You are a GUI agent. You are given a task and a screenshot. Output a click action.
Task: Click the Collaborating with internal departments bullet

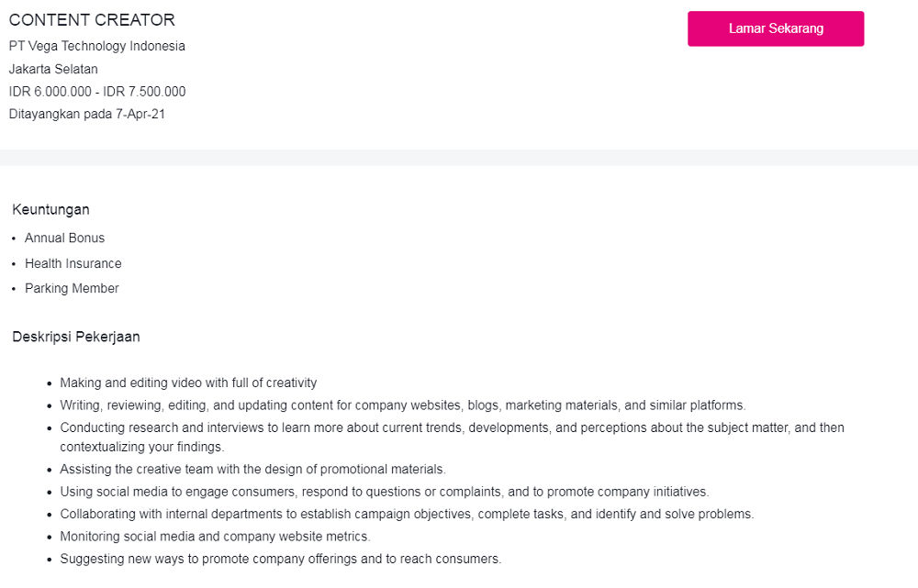407,514
